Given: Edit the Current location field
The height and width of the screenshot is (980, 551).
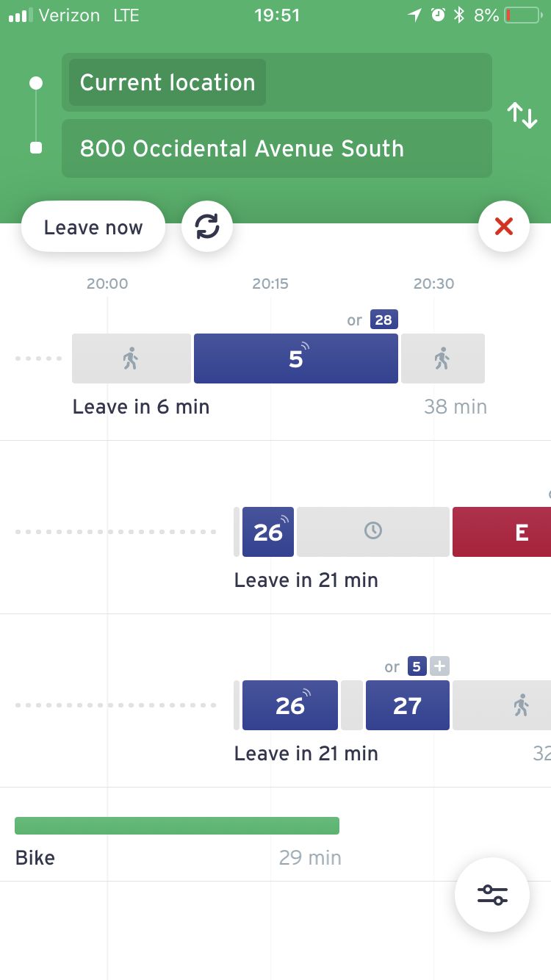Looking at the screenshot, I should (168, 82).
